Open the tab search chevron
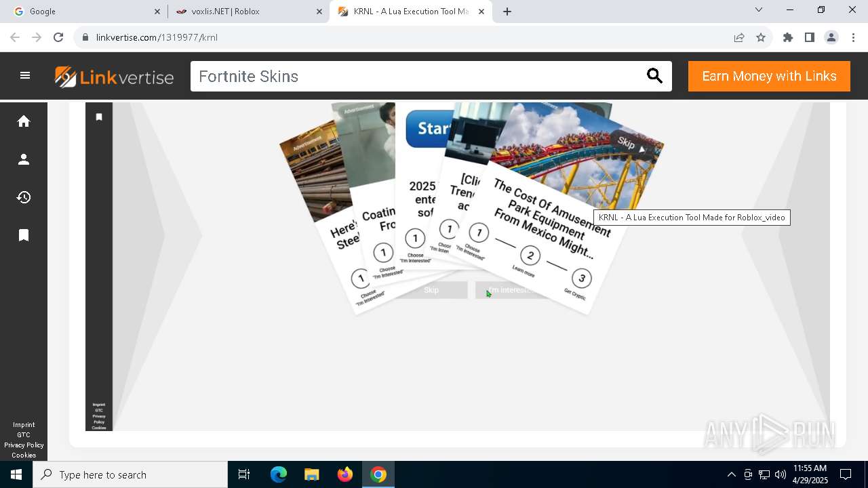868x488 pixels. [759, 9]
